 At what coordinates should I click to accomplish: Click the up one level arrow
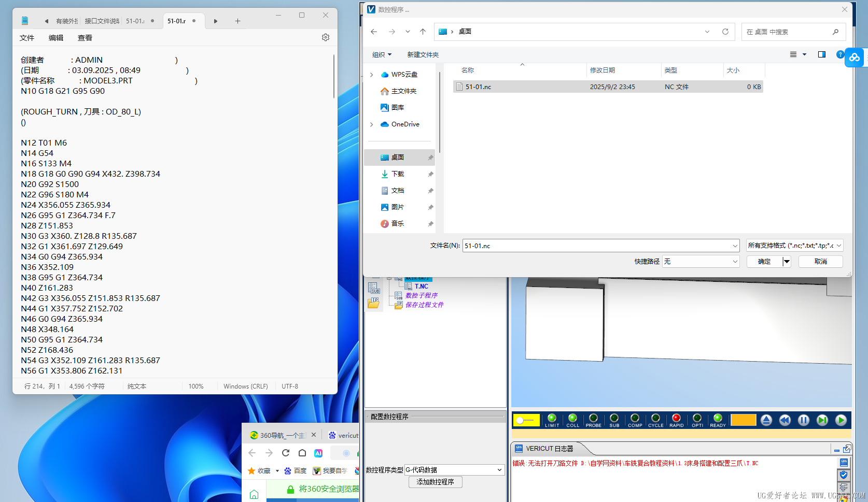click(423, 32)
